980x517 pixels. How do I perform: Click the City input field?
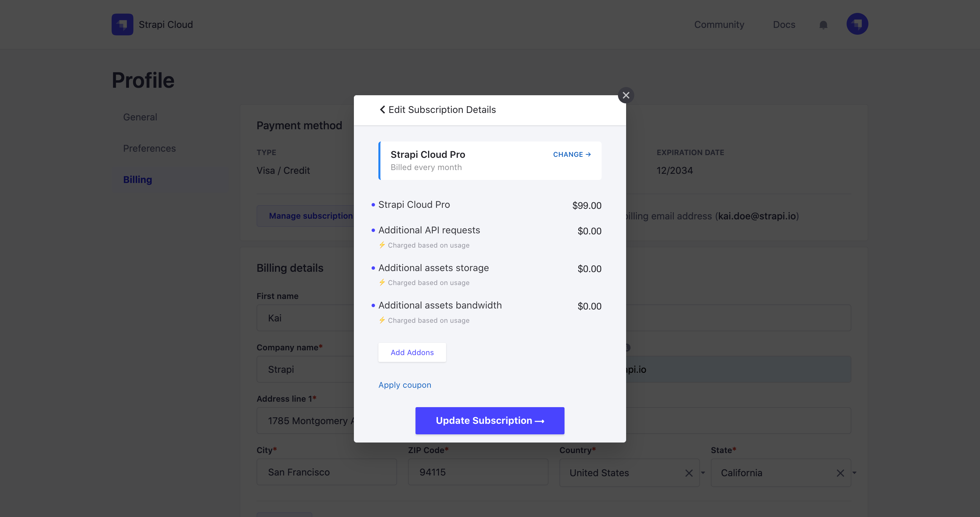pos(326,472)
